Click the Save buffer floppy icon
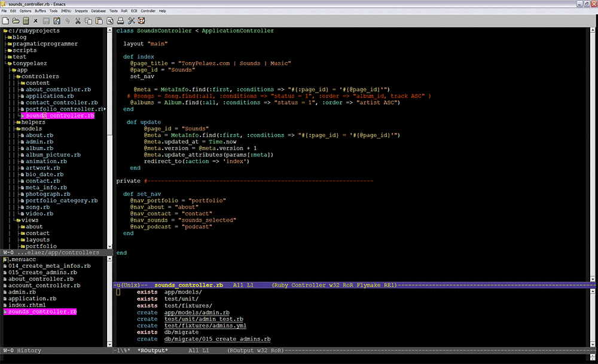This screenshot has width=598, height=364. (46, 21)
